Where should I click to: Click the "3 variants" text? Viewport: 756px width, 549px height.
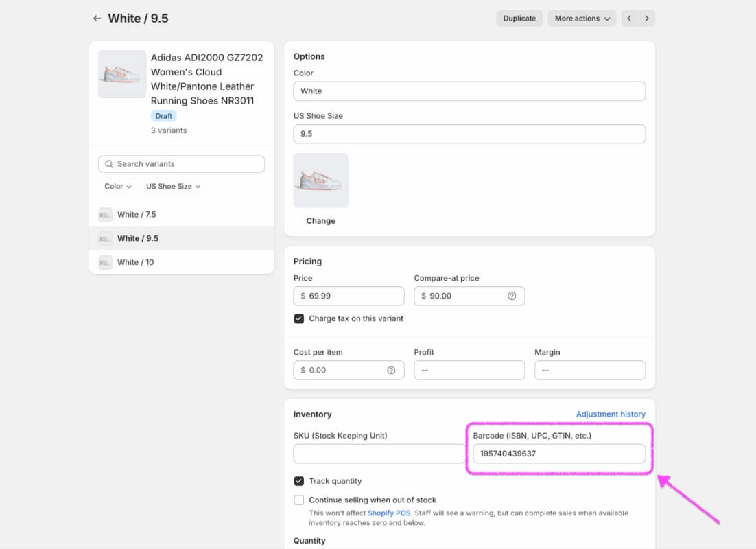[169, 131]
